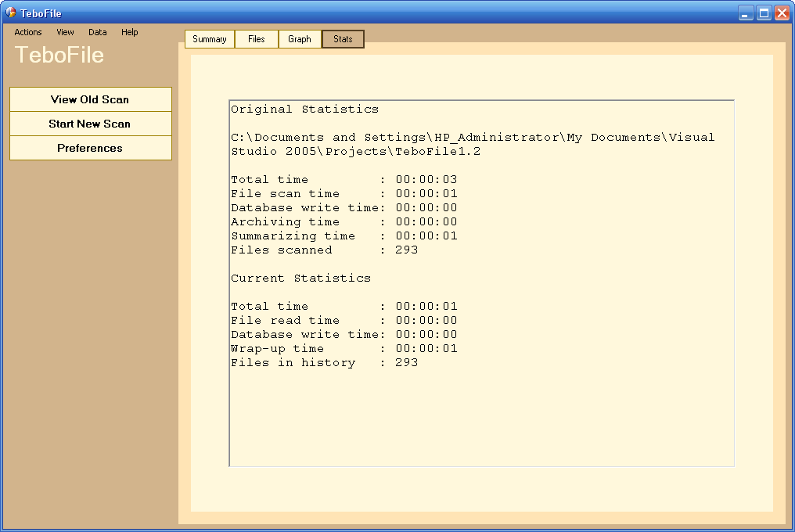Viewport: 795px width, 532px height.
Task: Switch to the Summary tab
Action: coord(210,39)
